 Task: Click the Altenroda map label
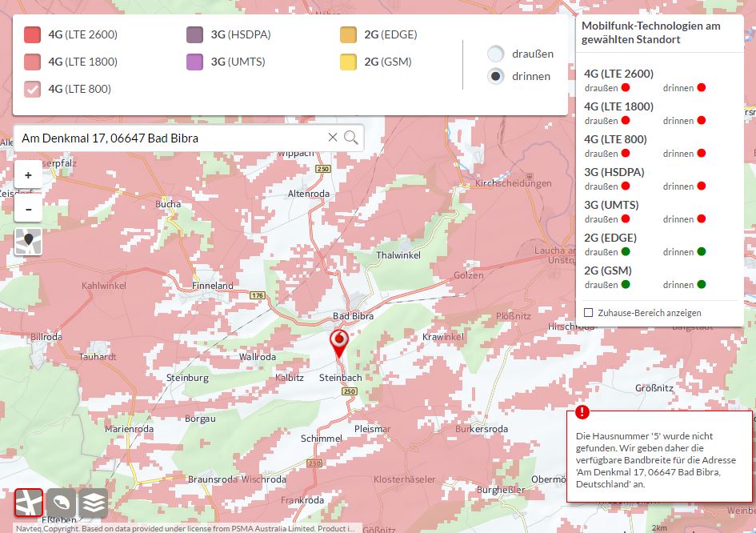click(x=309, y=194)
